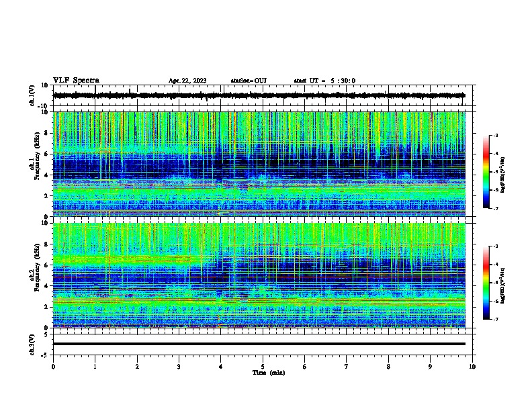
Task: Click the ch.3 flat voltage trace
Action: [259, 344]
